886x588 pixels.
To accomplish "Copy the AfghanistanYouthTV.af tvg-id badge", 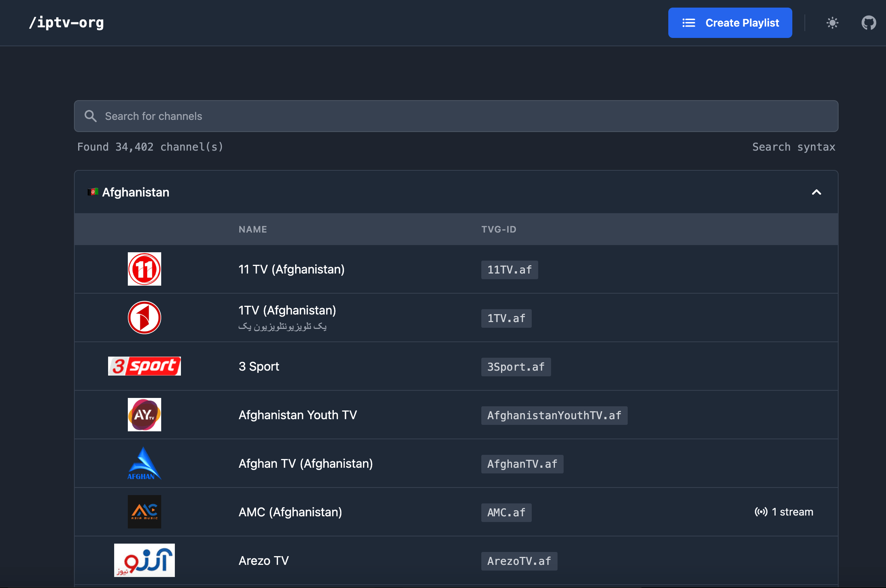I will (x=554, y=415).
